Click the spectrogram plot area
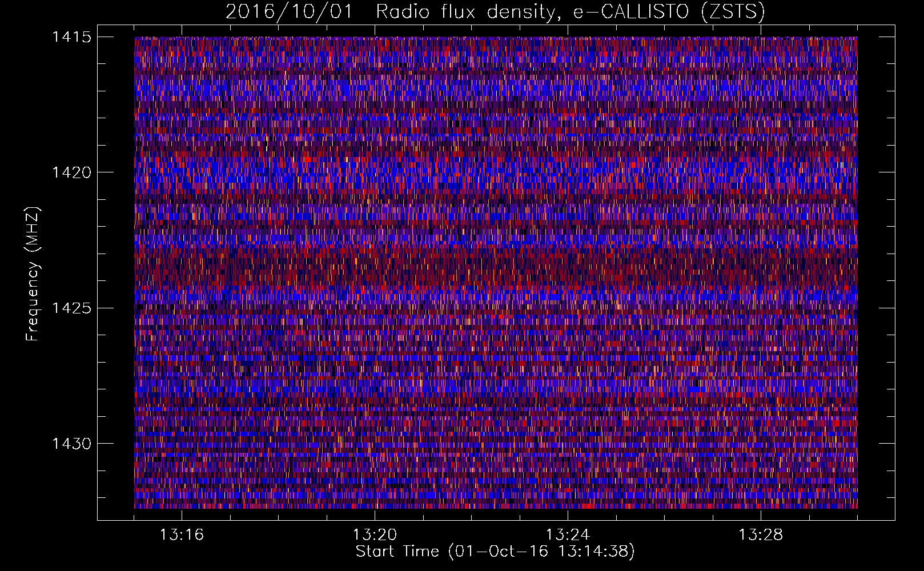924x571 pixels. click(496, 272)
